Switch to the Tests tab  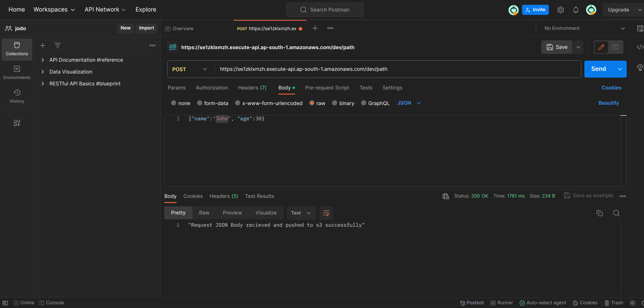click(x=366, y=88)
